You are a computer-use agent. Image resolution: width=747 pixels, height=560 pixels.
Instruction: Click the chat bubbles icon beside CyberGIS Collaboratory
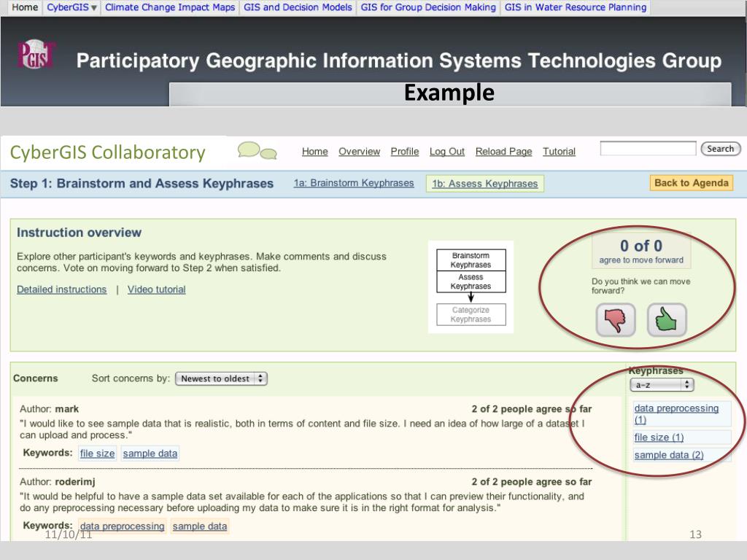pos(258,150)
